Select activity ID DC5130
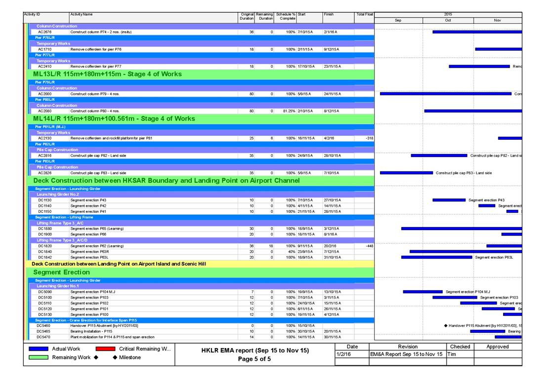Image resolution: width=555 pixels, height=392 pixels. 44,314
